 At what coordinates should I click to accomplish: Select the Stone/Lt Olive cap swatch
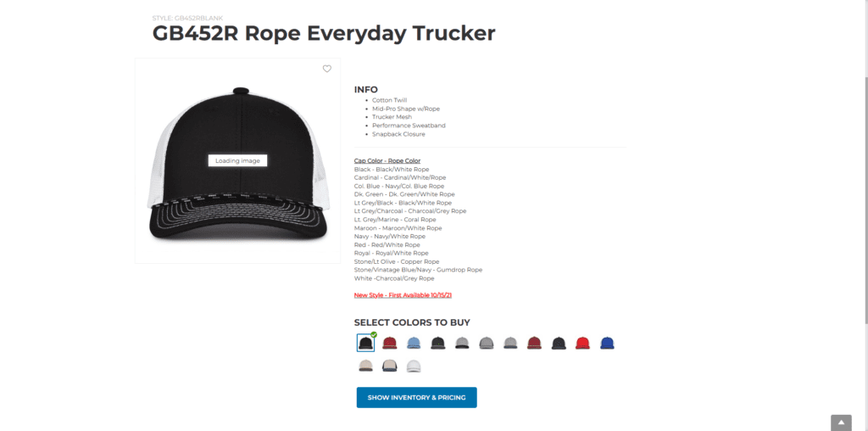pos(365,366)
